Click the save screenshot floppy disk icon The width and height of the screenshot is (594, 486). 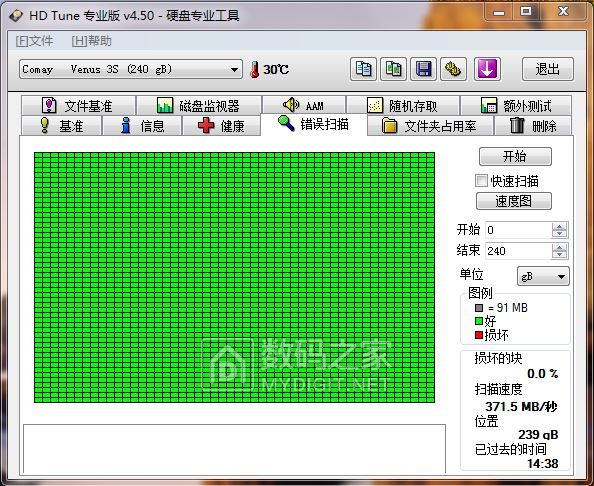(424, 69)
